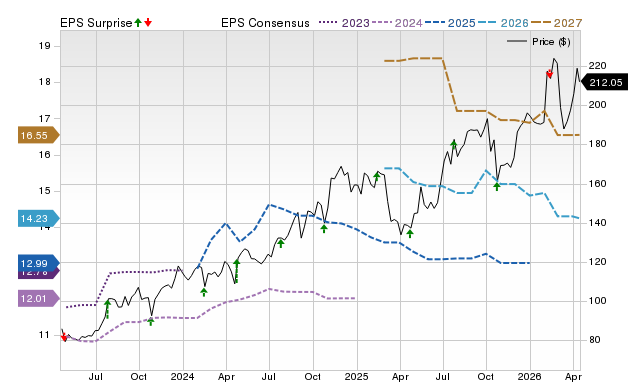Click the green surprise arrow after Oct 2025

point(497,187)
